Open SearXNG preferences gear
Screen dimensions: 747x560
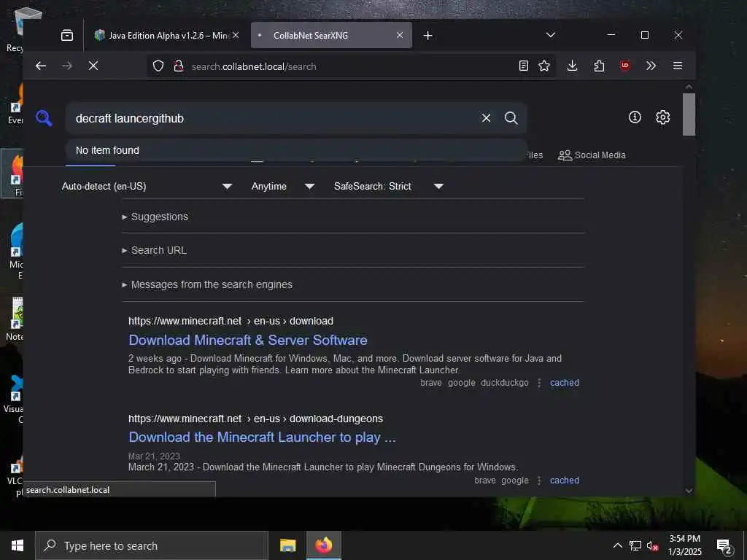[662, 117]
